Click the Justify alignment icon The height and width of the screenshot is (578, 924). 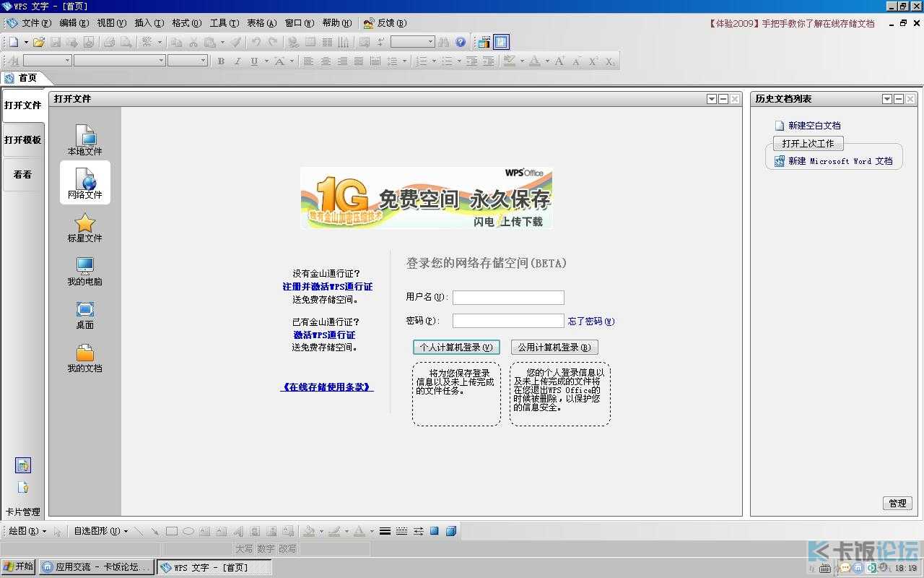[x=359, y=61]
